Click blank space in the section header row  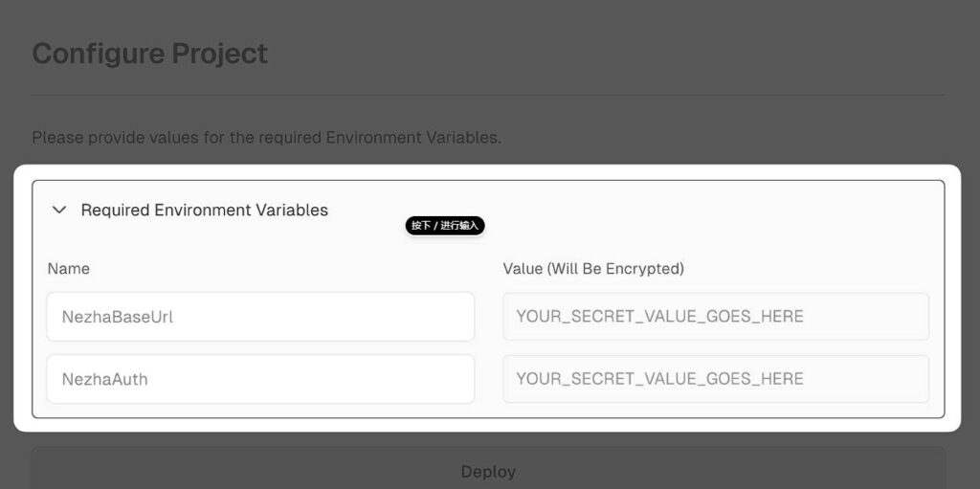pos(670,210)
